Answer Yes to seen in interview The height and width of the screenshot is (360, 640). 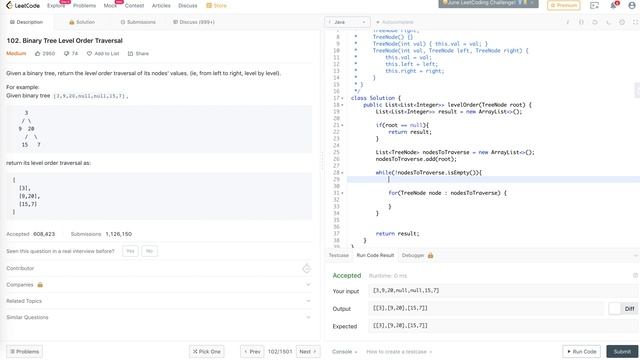pyautogui.click(x=130, y=251)
